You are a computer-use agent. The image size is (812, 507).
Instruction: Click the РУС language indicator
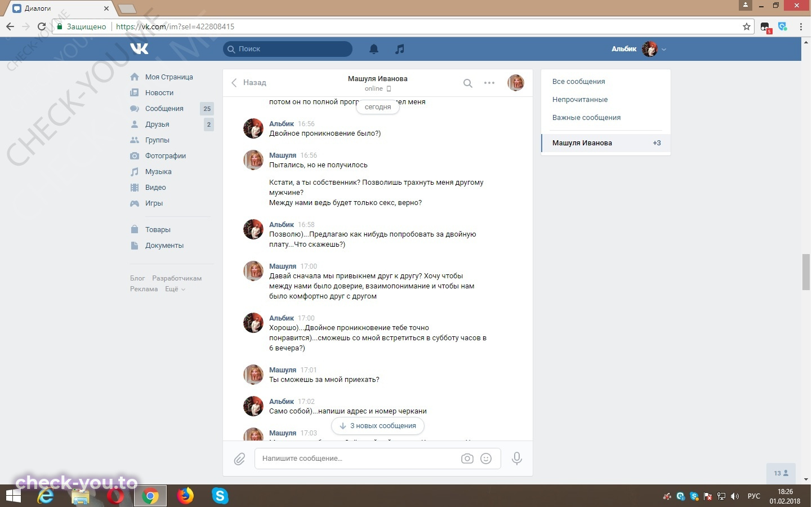click(753, 496)
